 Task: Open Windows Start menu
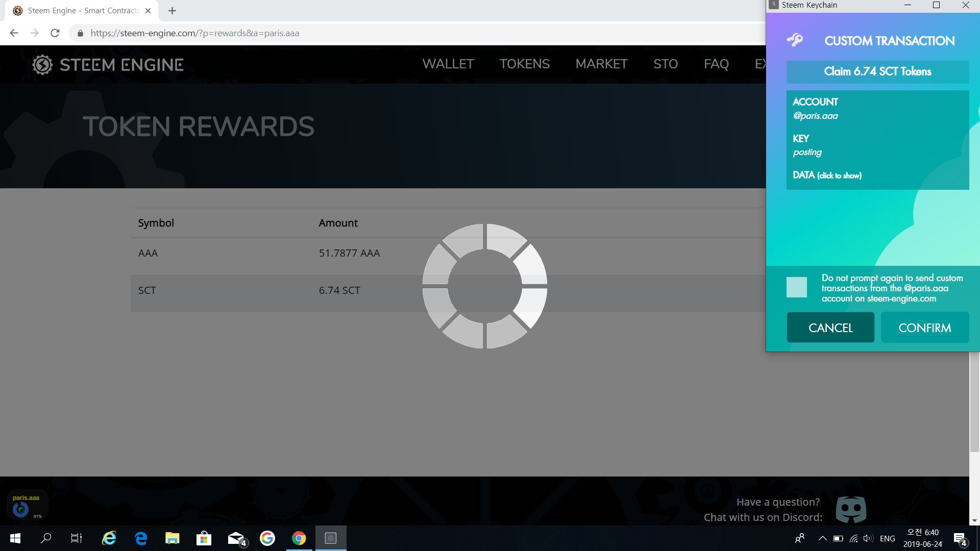pos(15,538)
